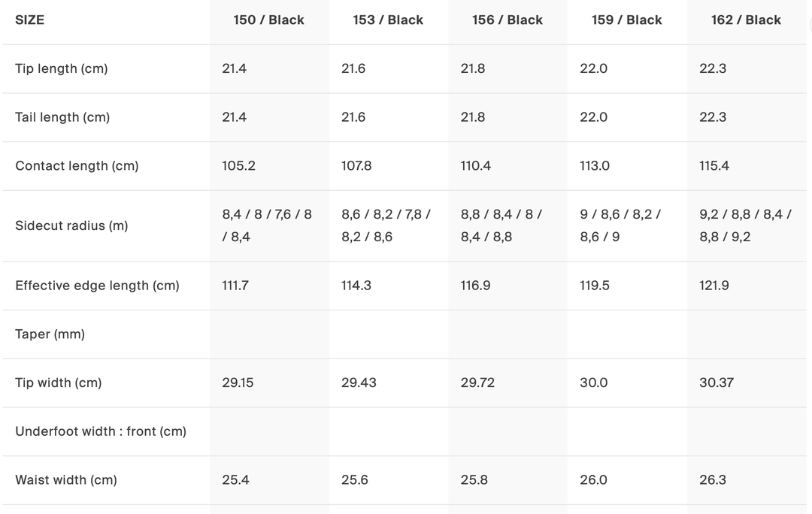
Task: Click the Contact length (cm) row label
Action: 77,166
